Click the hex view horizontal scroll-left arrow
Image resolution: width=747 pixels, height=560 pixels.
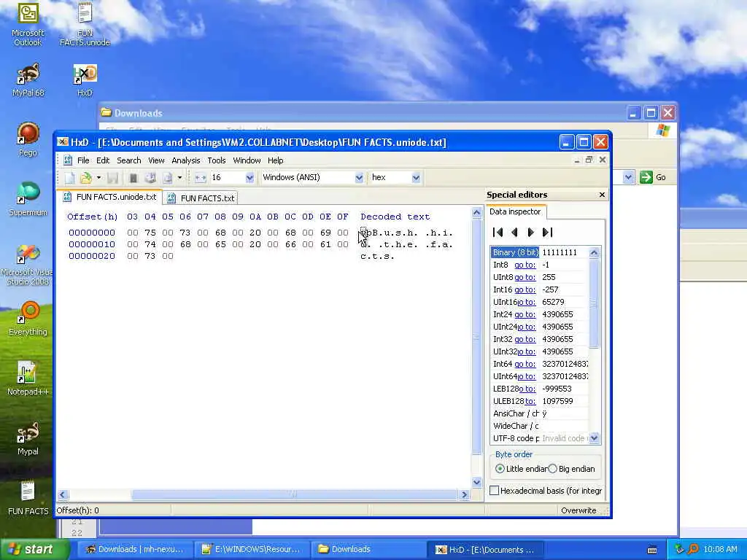(63, 495)
